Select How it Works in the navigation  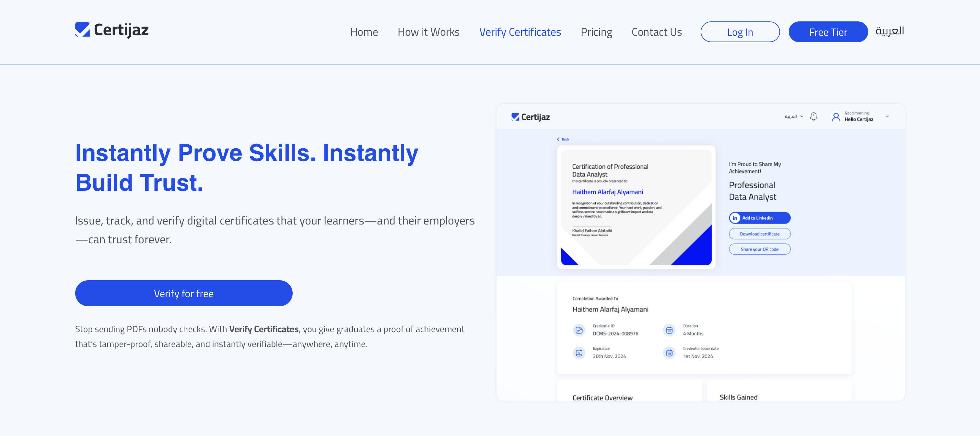click(x=428, y=32)
